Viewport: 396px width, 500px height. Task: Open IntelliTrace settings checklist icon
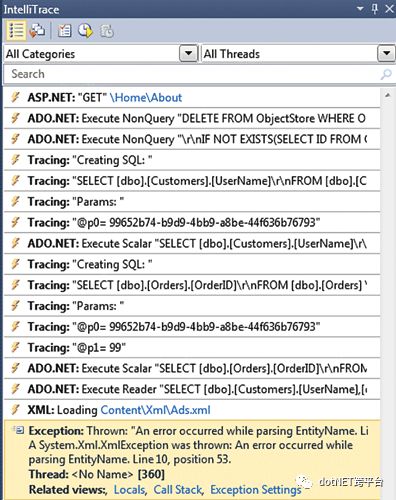64,31
